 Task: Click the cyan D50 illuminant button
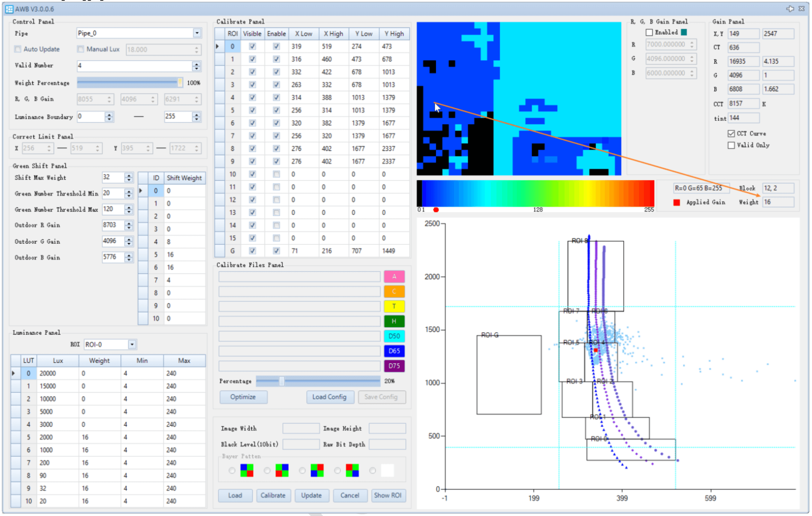pyautogui.click(x=394, y=336)
